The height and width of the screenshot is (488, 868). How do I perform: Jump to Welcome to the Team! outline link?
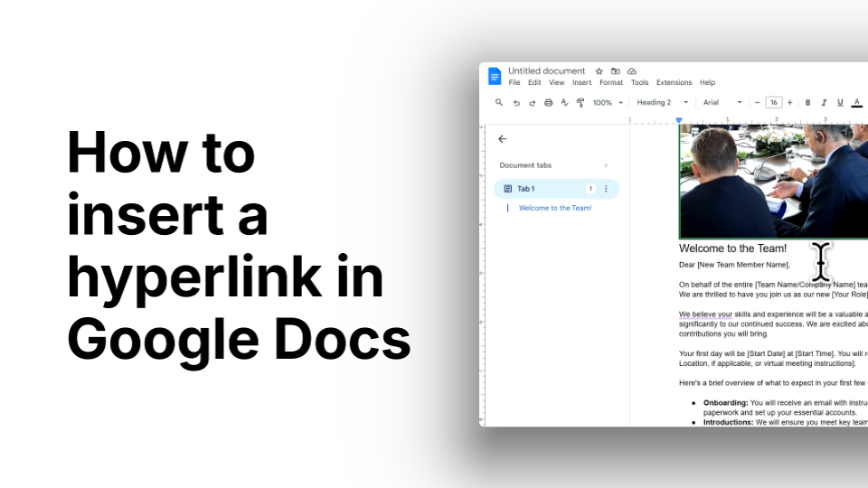(554, 208)
